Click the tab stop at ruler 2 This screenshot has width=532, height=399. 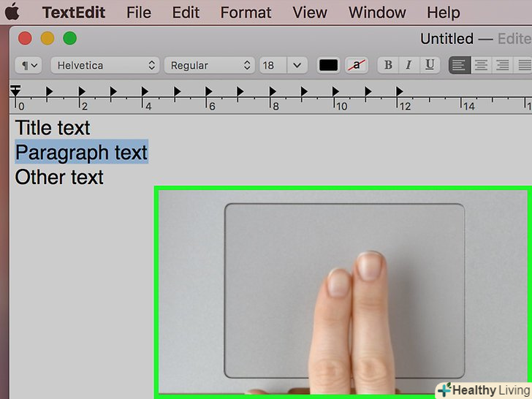(x=81, y=91)
